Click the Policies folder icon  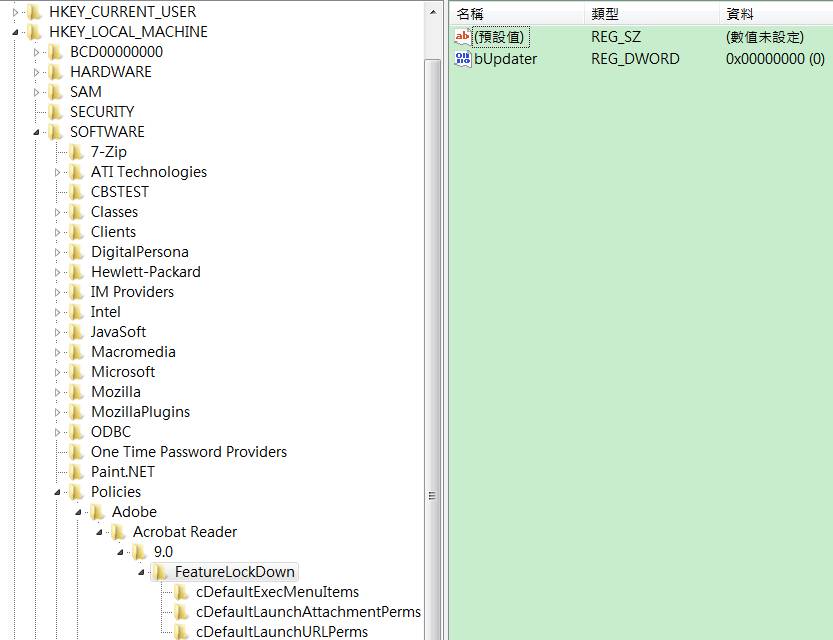76,492
